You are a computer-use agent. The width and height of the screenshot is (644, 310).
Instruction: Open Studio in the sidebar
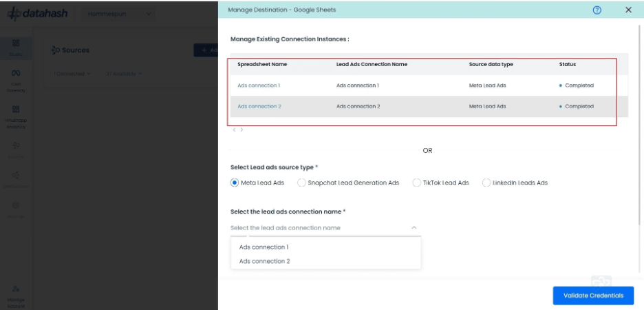pos(16,48)
